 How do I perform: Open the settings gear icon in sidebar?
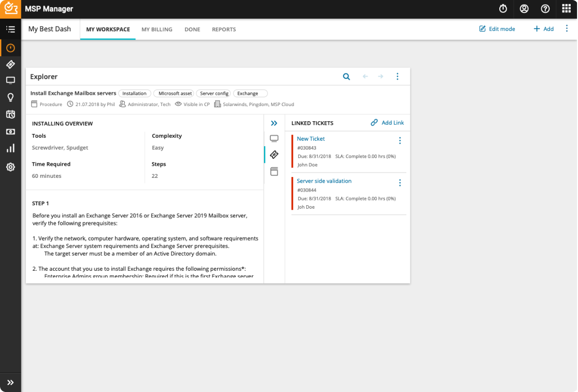pyautogui.click(x=10, y=167)
